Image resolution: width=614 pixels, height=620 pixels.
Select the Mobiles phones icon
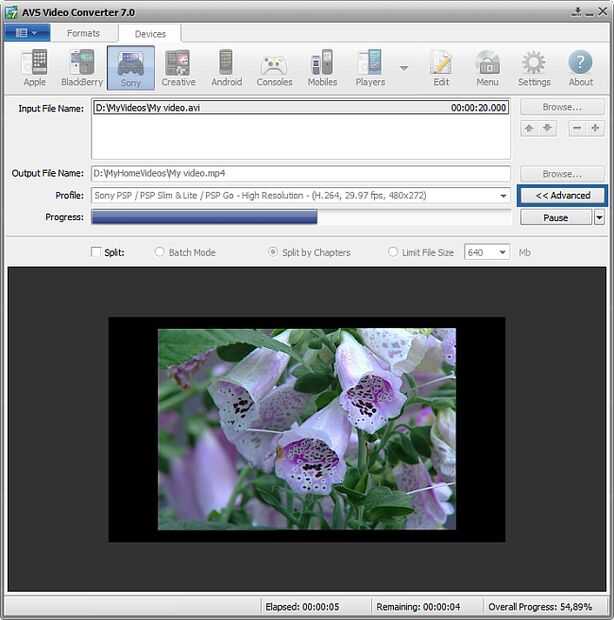(x=322, y=68)
